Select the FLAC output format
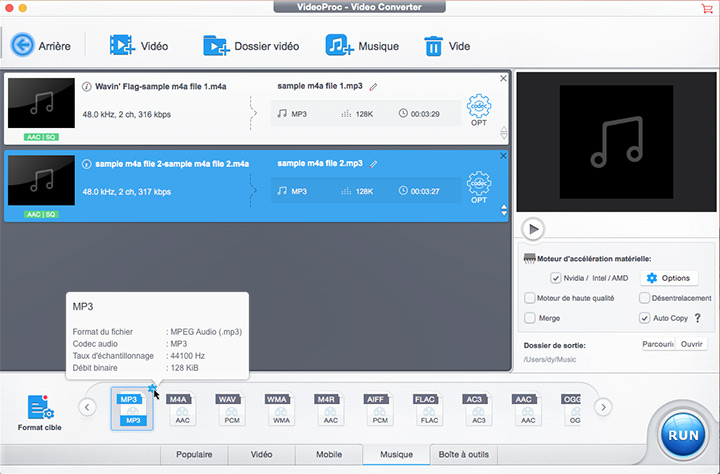 click(429, 410)
